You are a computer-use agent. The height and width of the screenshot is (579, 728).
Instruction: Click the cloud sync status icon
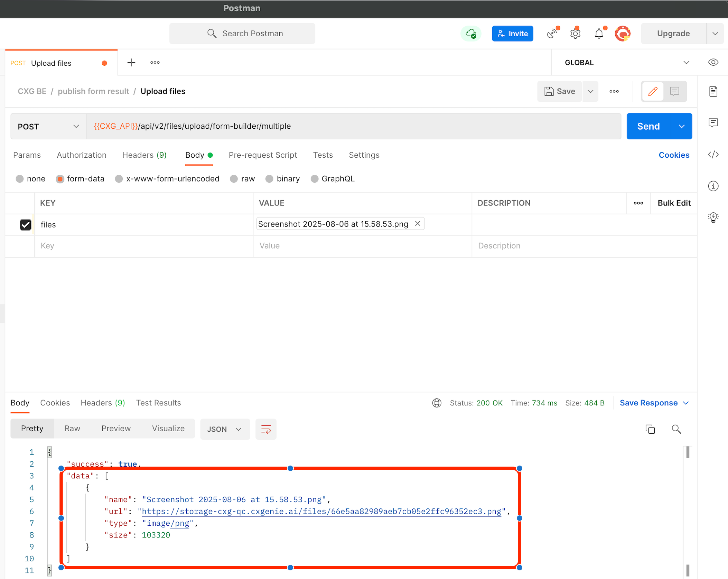pos(471,34)
